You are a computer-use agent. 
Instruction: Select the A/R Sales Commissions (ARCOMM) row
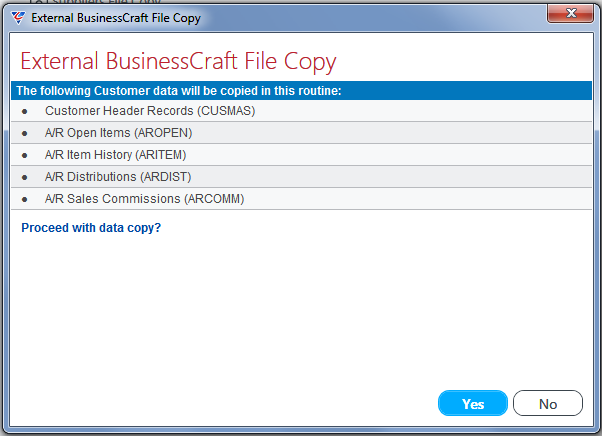(301, 199)
